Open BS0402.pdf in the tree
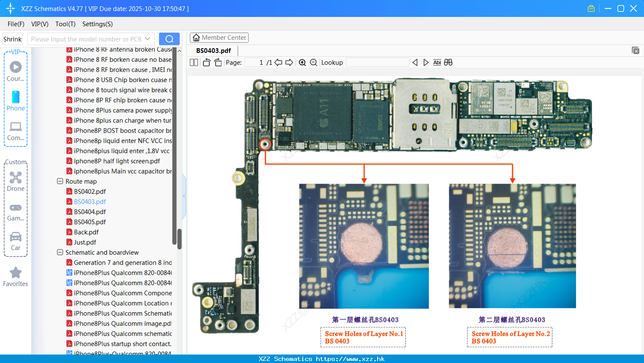Image resolution: width=644 pixels, height=363 pixels. pyautogui.click(x=90, y=191)
